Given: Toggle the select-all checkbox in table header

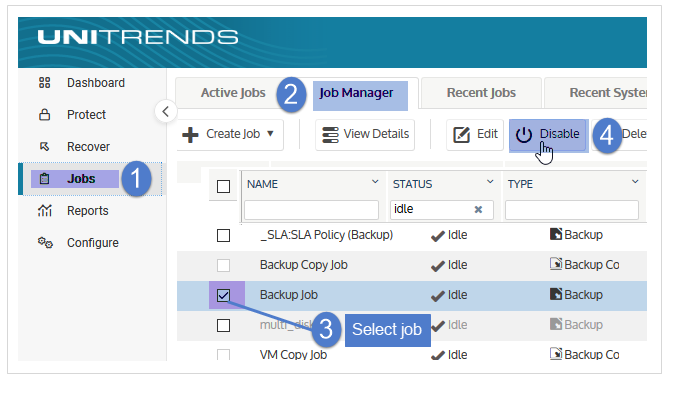Looking at the screenshot, I should pyautogui.click(x=223, y=187).
